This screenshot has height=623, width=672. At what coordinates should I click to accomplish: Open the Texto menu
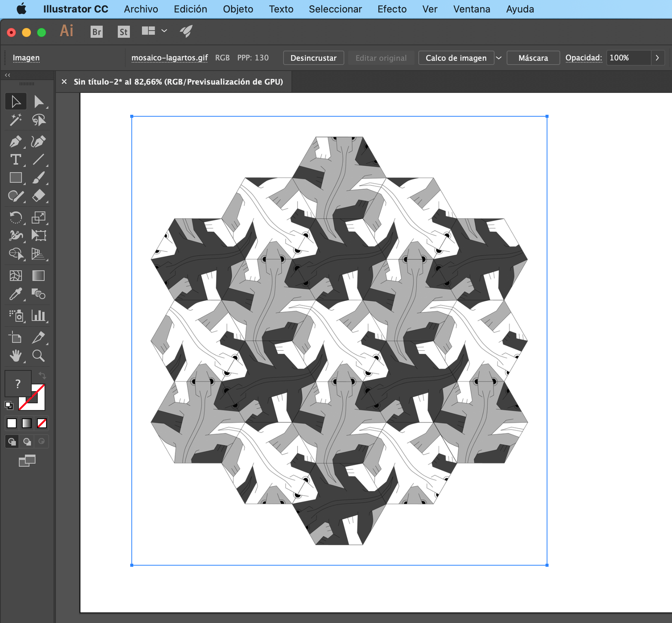coord(281,9)
